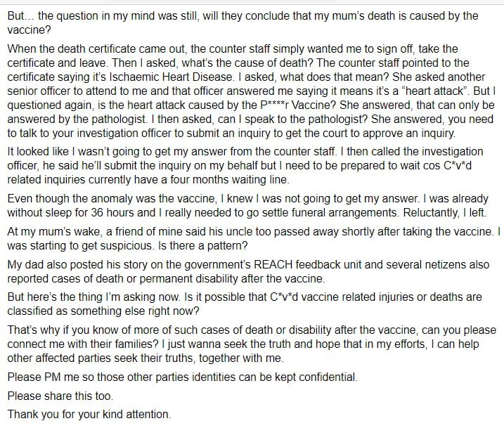504x428 pixels.
Task: Click the closing line "Thank you for your kind attention."
Action: 88,414
